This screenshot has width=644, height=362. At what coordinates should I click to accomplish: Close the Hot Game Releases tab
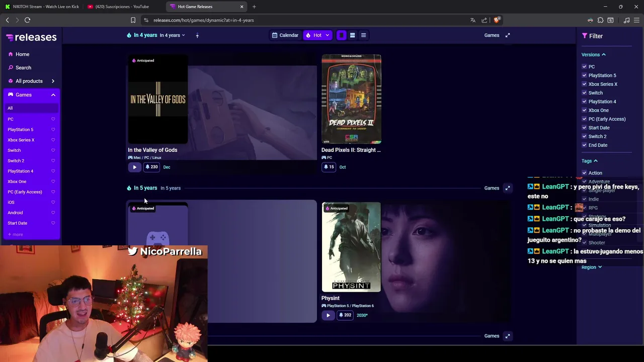click(242, 7)
